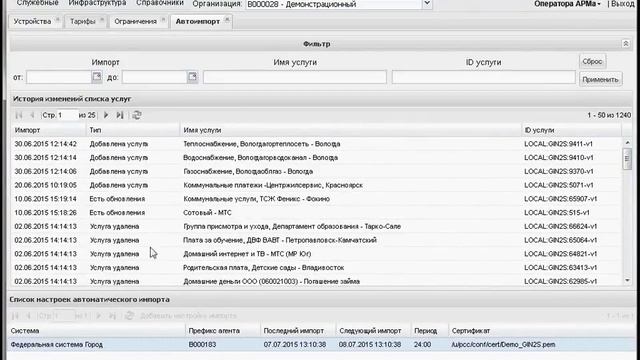640x360 pixels.
Task: Switch to the Устройства tab
Action: click(x=32, y=21)
